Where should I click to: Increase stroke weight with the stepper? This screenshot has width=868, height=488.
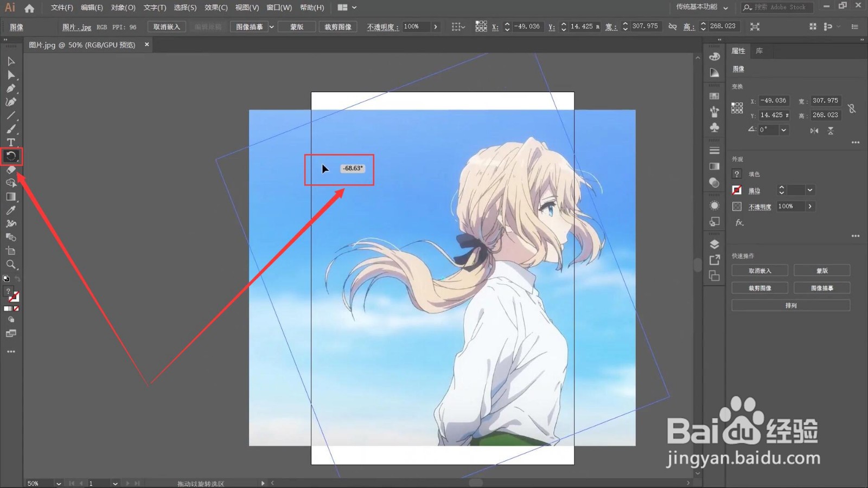782,188
